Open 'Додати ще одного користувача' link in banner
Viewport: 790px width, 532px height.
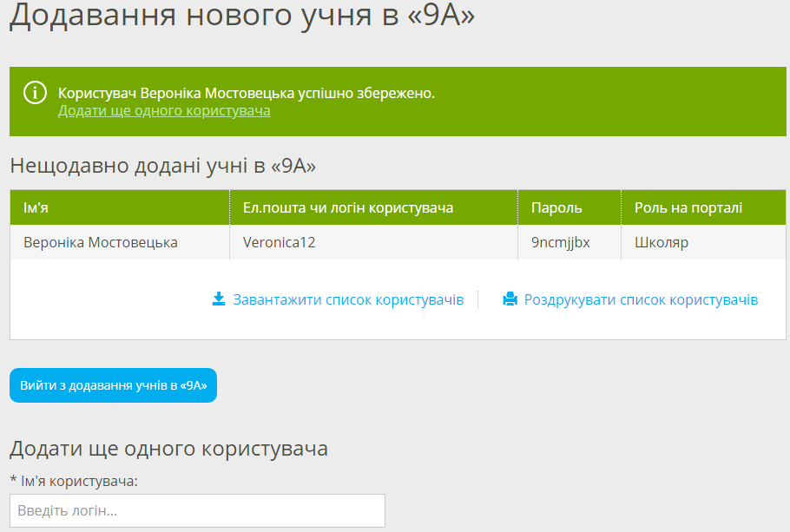[164, 110]
